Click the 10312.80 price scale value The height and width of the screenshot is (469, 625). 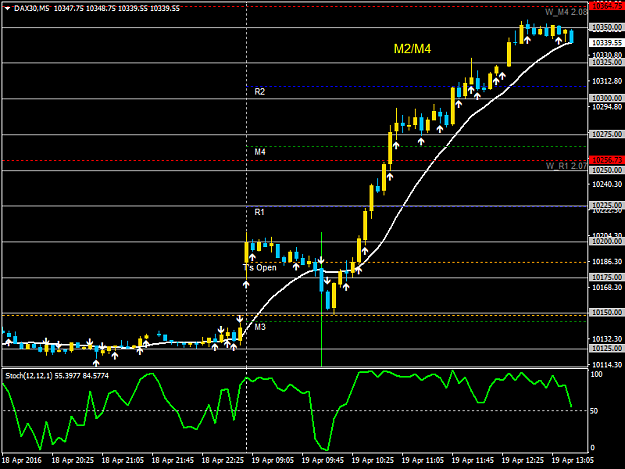607,81
